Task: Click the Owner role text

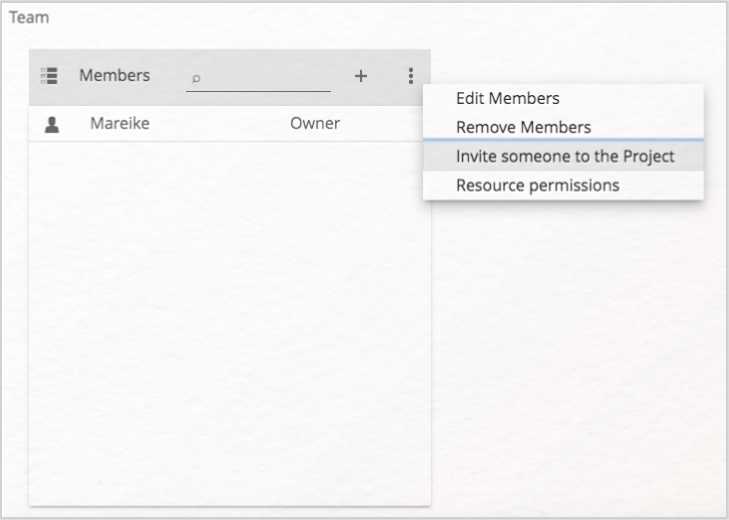Action: [x=315, y=123]
